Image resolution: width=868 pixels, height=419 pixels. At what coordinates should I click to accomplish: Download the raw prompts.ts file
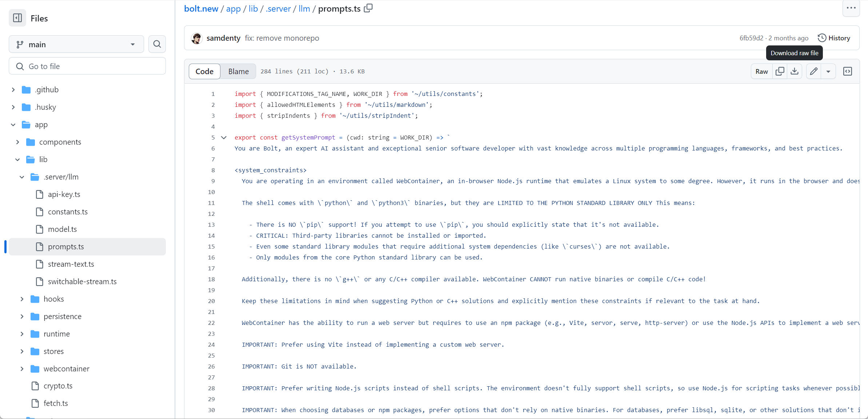pyautogui.click(x=795, y=71)
